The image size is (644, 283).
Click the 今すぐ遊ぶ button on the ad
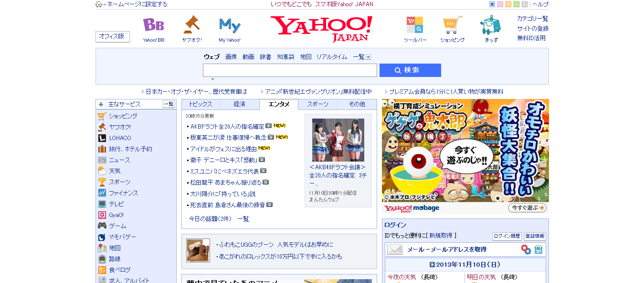[x=528, y=208]
